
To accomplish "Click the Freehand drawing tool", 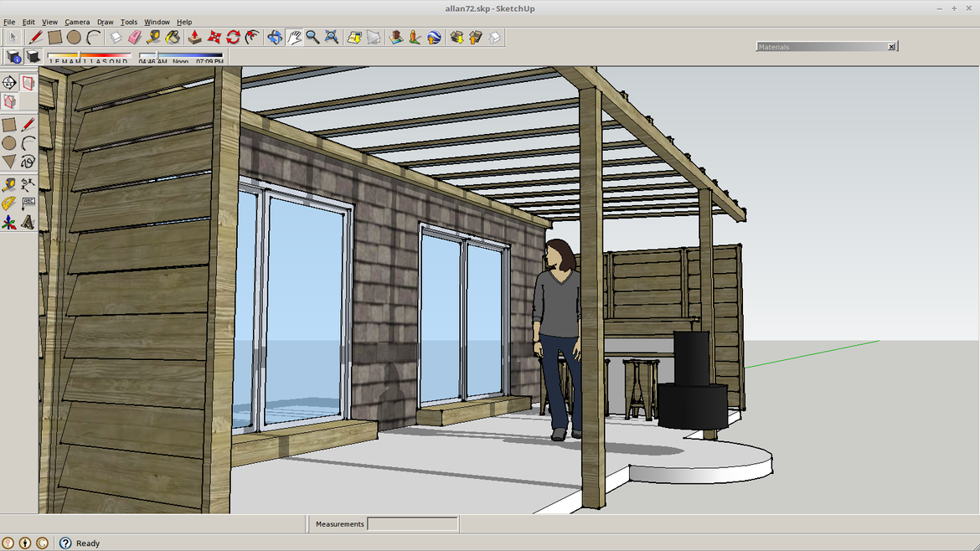I will [x=28, y=162].
